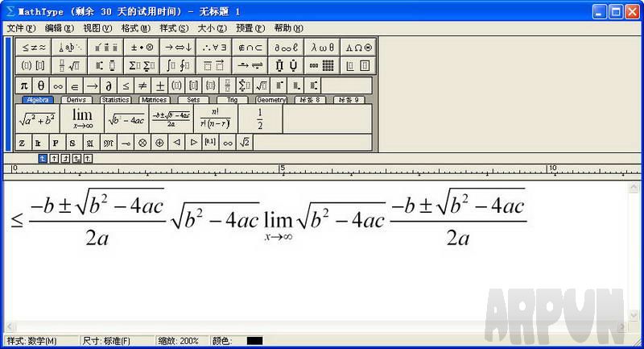This screenshot has height=349, width=644.
Task: Open the logical symbols palette (∴∀∃)
Action: point(214,48)
